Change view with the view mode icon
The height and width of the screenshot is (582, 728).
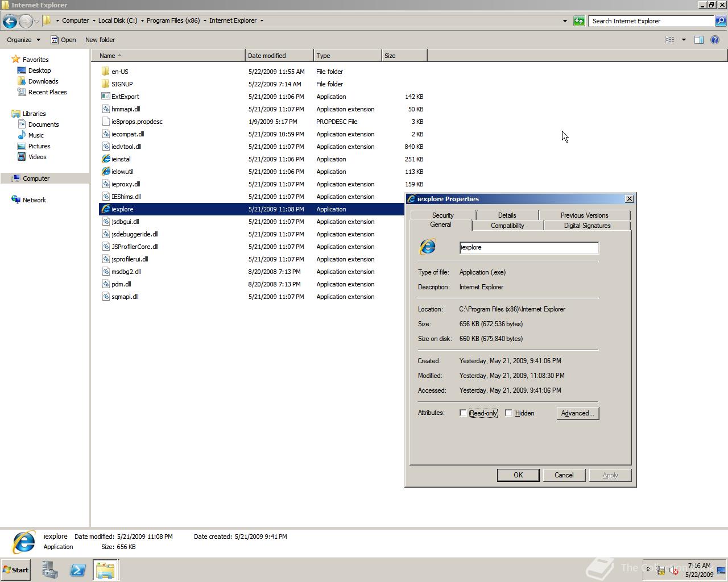pyautogui.click(x=670, y=40)
